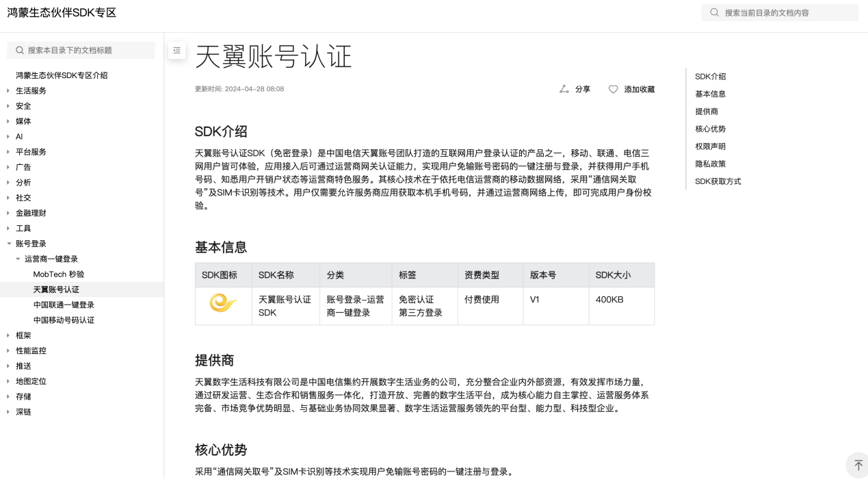Select 中国移动号码认证 in sidebar
The image size is (868, 479).
64,320
